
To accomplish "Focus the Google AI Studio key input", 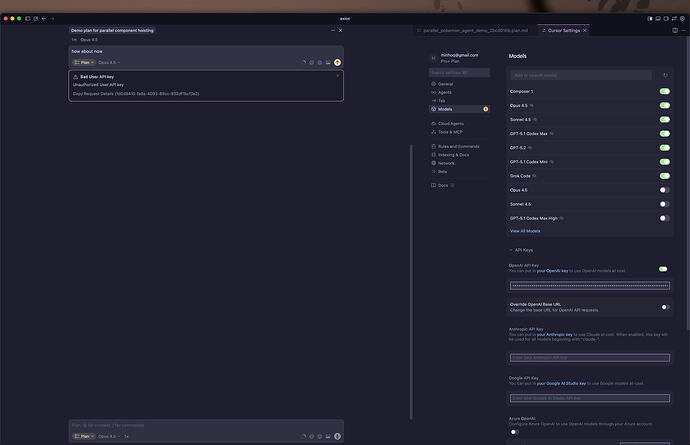I will point(590,398).
